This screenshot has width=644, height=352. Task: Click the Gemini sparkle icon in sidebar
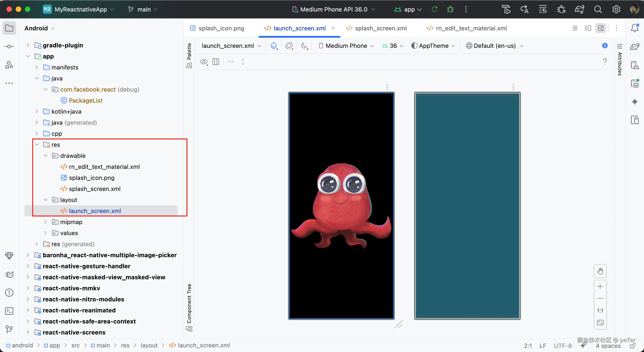[x=635, y=102]
